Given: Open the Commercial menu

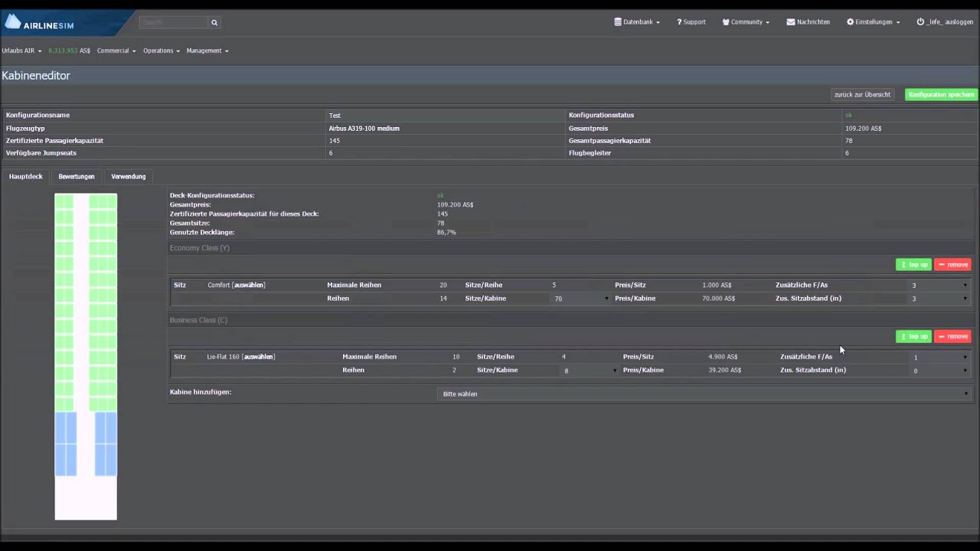Looking at the screenshot, I should coord(116,51).
